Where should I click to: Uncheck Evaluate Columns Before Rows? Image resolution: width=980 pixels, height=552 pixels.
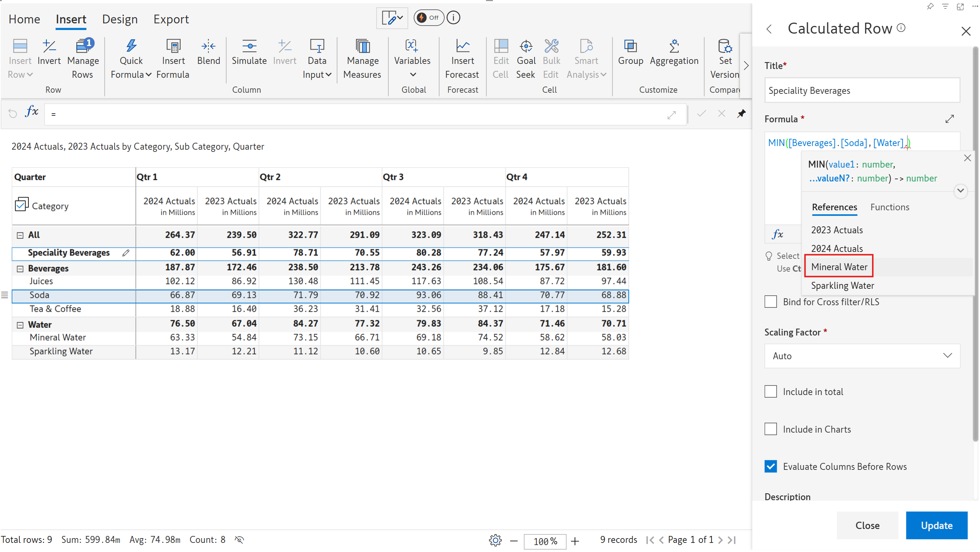point(771,467)
